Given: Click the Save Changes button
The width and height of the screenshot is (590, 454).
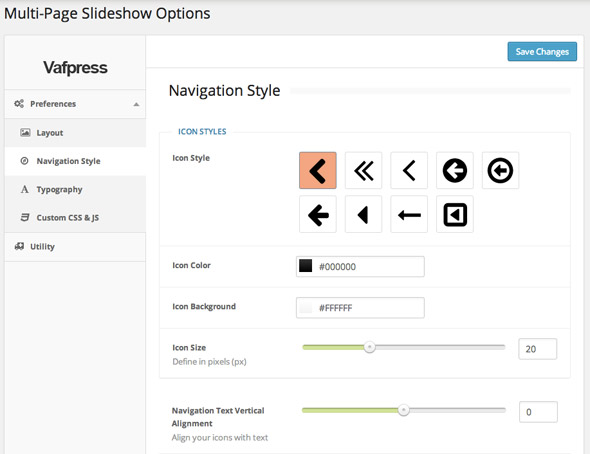Looking at the screenshot, I should (542, 52).
